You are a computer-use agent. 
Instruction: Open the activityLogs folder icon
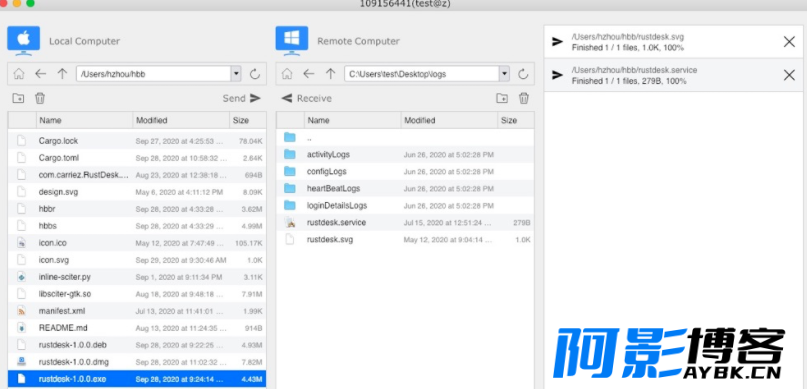click(x=290, y=154)
